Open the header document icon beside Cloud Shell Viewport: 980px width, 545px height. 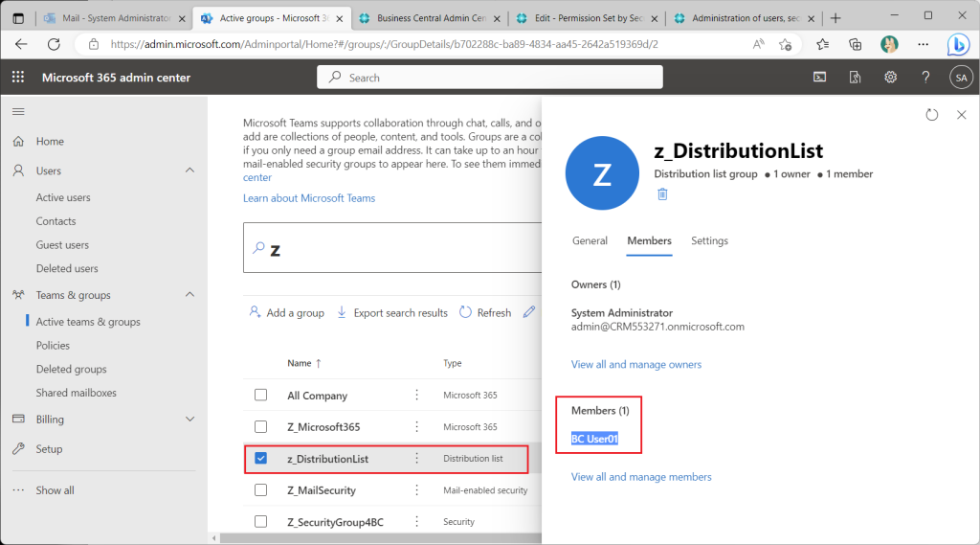(855, 77)
